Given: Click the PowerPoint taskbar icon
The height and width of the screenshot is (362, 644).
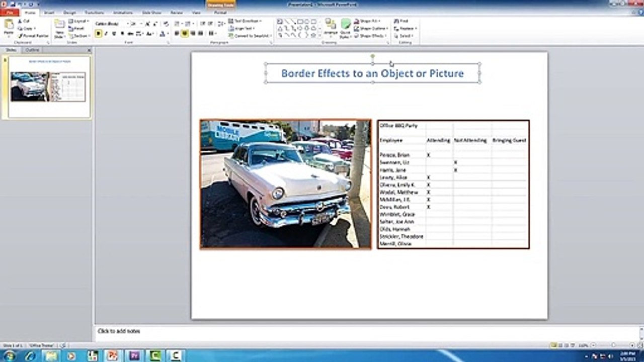Looking at the screenshot, I should (113, 356).
